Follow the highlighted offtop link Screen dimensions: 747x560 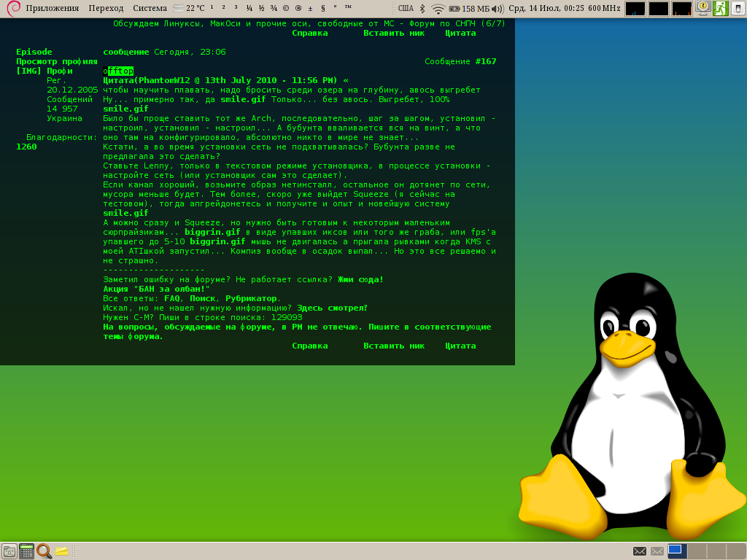pos(118,71)
